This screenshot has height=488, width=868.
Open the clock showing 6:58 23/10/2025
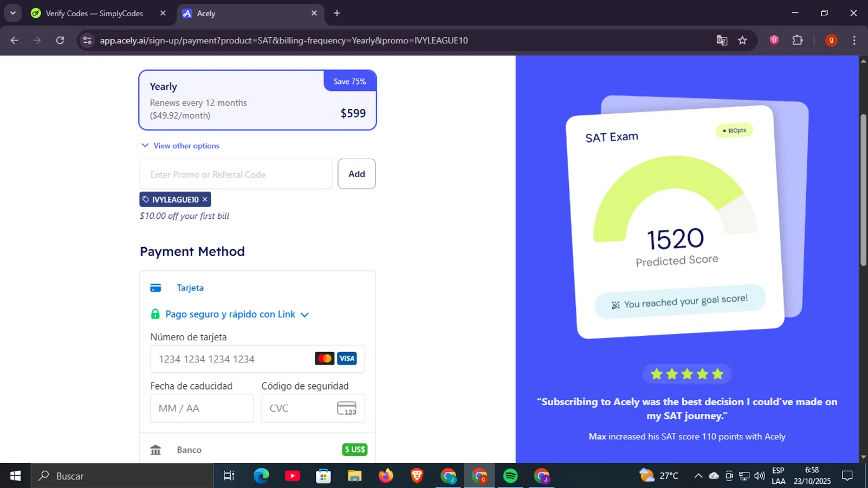tap(812, 476)
